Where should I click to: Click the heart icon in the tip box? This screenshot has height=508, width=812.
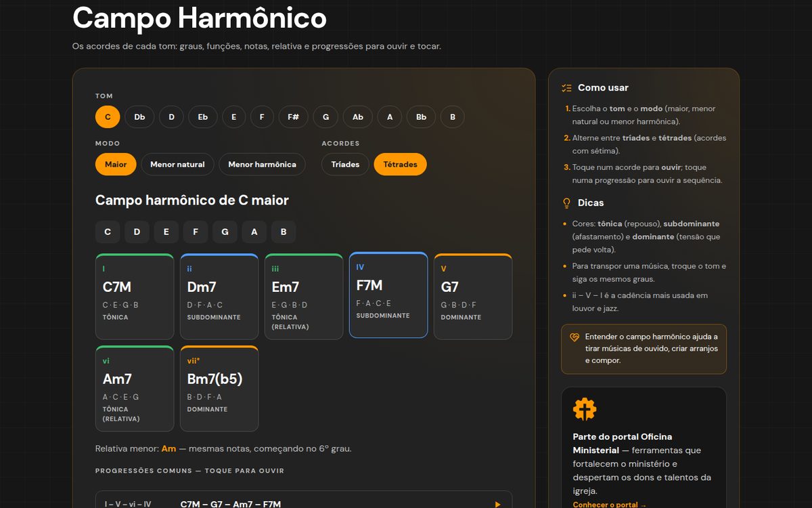(x=574, y=337)
